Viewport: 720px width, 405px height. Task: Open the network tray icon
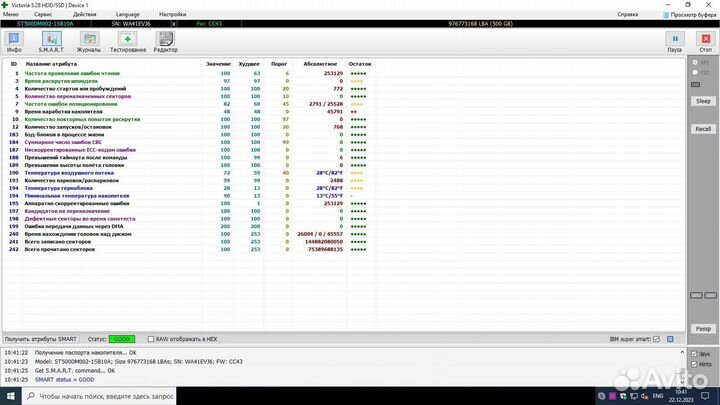click(x=634, y=396)
